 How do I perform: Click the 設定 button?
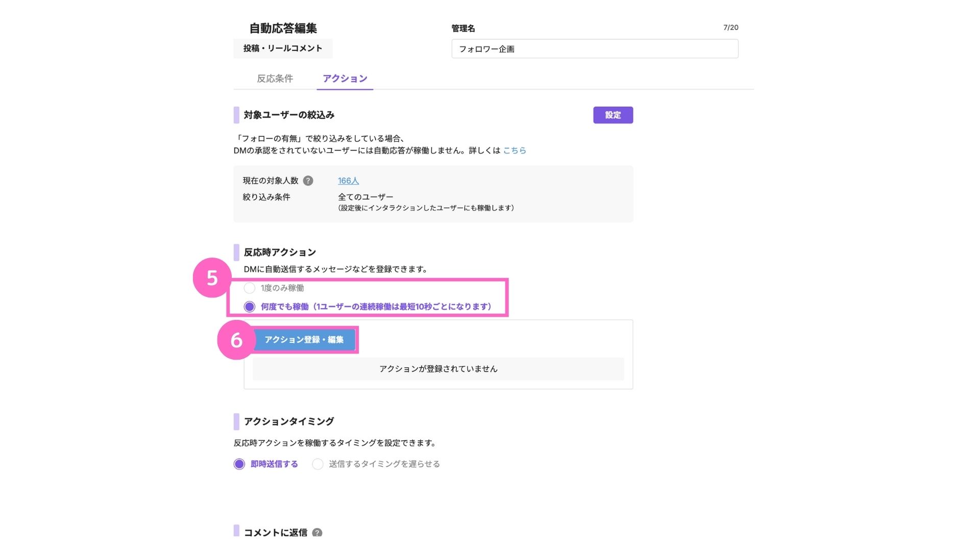pos(613,115)
